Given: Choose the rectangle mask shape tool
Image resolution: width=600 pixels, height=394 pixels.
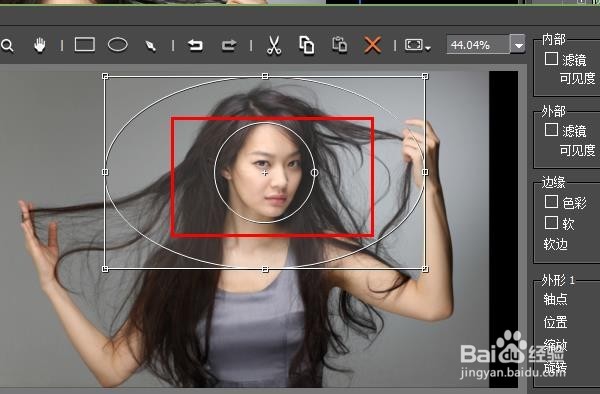Looking at the screenshot, I should coord(85,44).
